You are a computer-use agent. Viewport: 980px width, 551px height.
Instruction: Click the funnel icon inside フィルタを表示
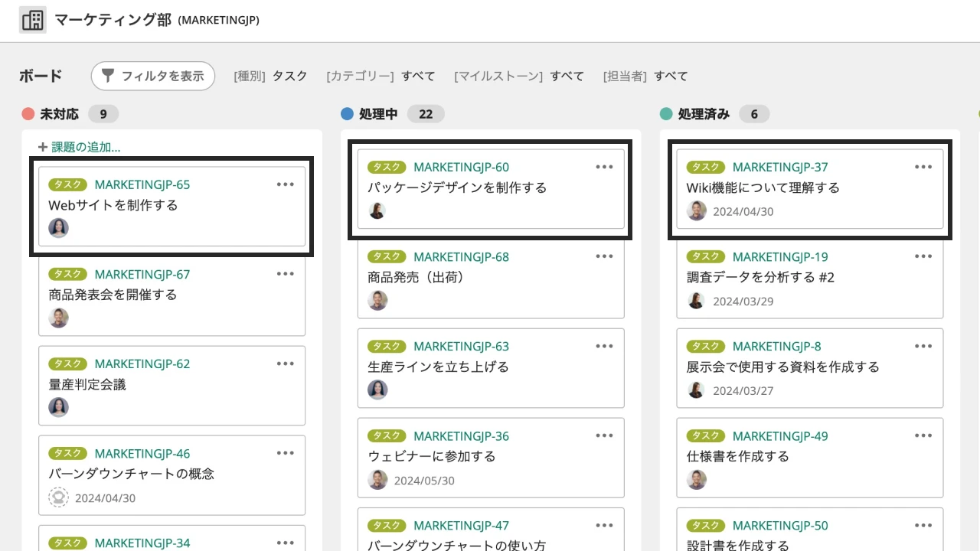click(x=108, y=76)
